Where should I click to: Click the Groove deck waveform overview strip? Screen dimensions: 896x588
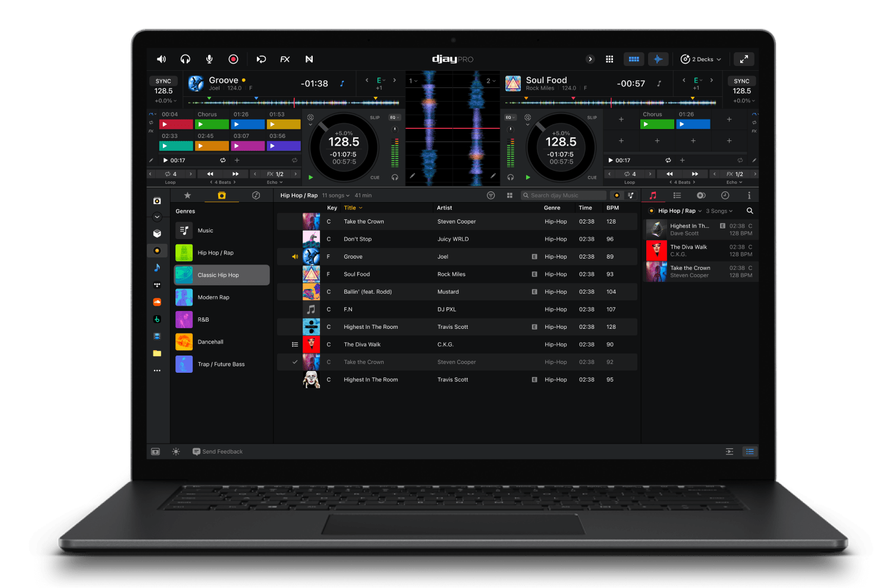293,103
